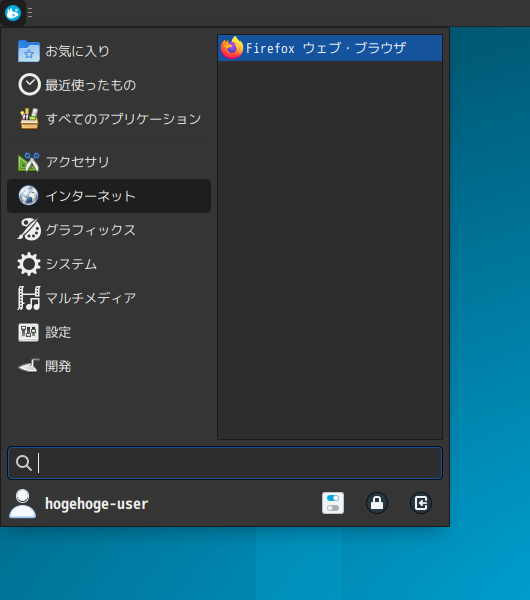Open お気に入り favorites folder icon
This screenshot has width=530, height=600.
(29, 51)
